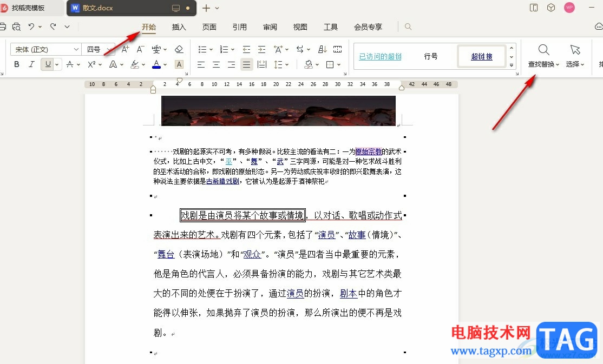Follow the 原始宗教 hyperlink
The width and height of the screenshot is (603, 364).
[x=369, y=151]
